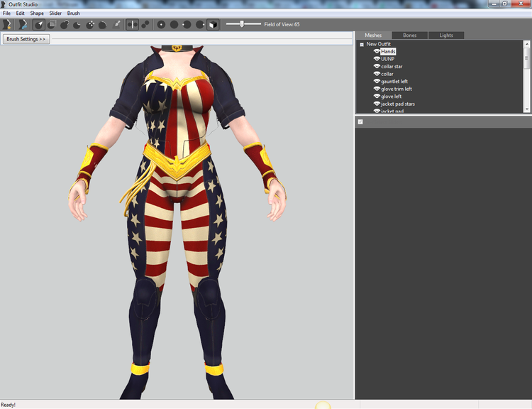Screen dimensions: 532x409
Task: Select the collar star mesh name
Action: (x=392, y=66)
